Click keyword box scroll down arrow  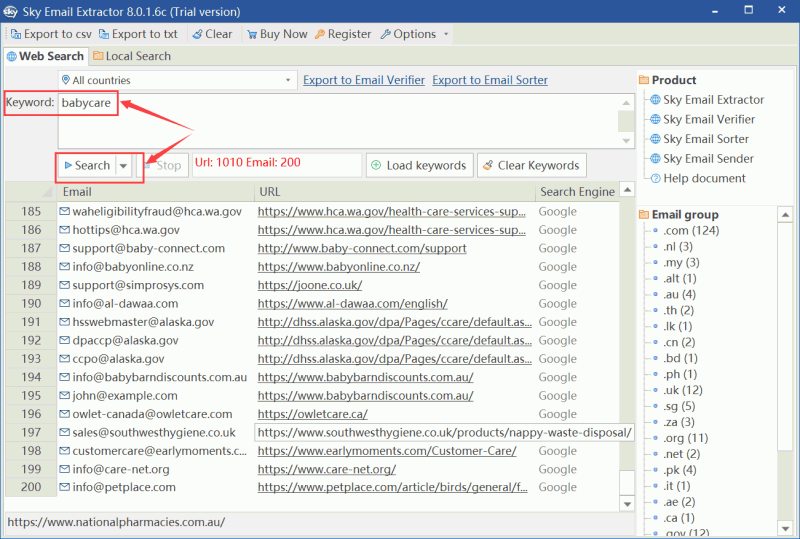[x=626, y=141]
